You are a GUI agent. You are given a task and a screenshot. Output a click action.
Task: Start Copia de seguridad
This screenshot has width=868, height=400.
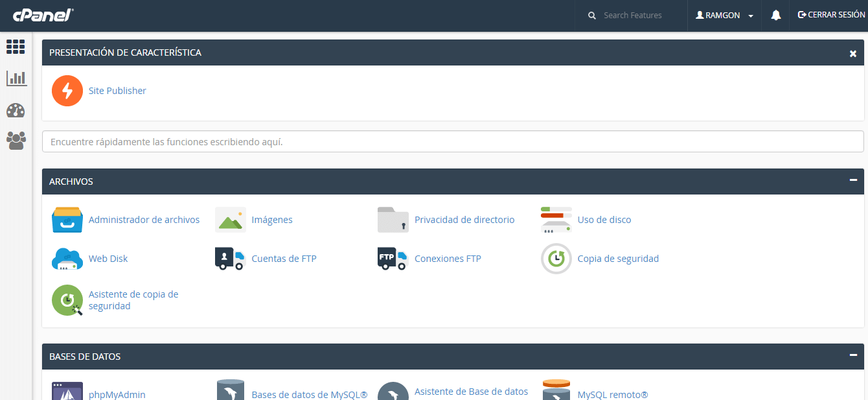[x=618, y=259]
